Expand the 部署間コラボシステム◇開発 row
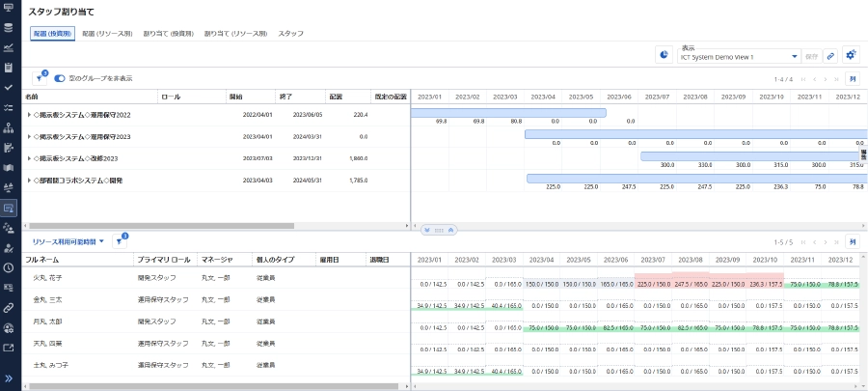The width and height of the screenshot is (868, 391). click(29, 181)
